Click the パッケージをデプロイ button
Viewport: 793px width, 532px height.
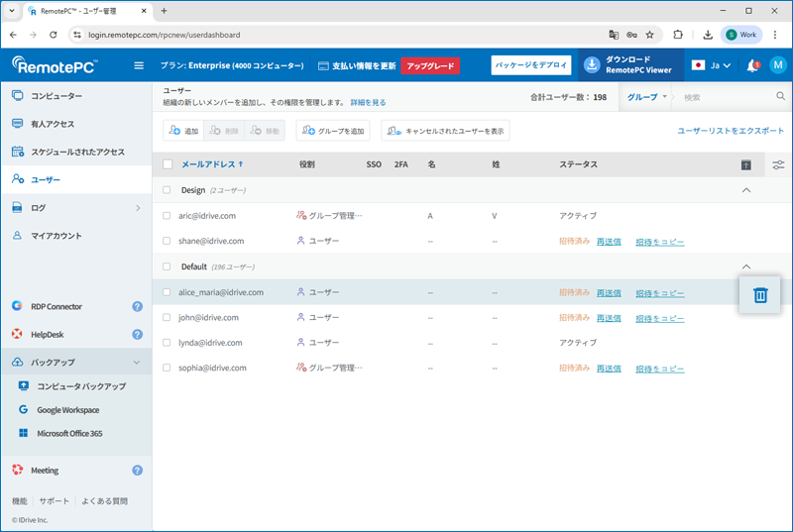531,65
